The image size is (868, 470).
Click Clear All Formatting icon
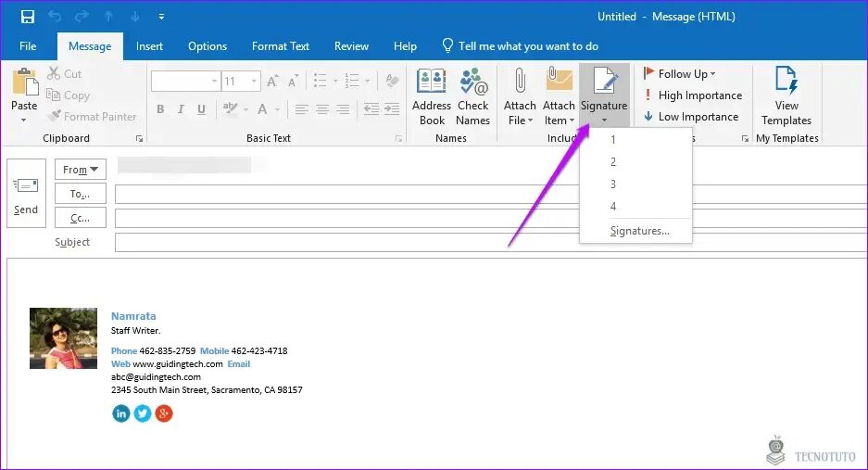[x=392, y=81]
